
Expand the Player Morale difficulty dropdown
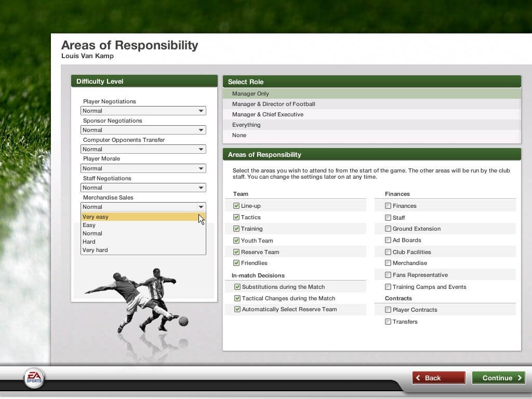click(x=143, y=169)
